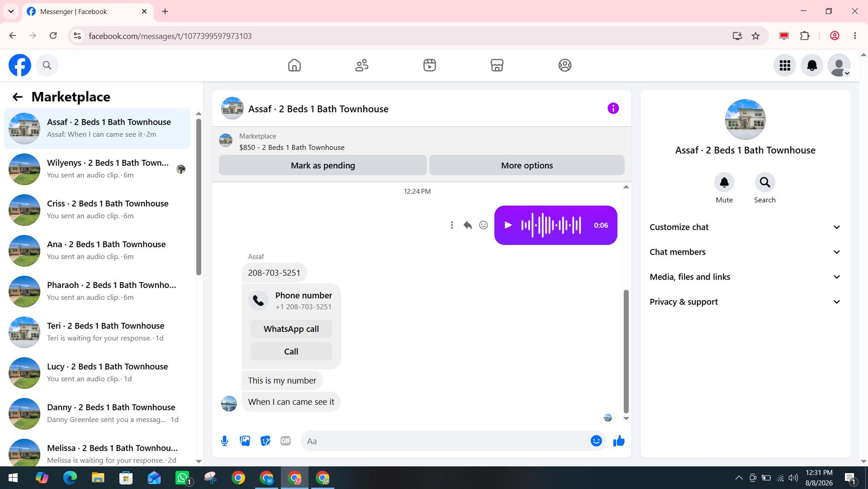
Task: Open WhatsApp from the taskbar
Action: point(183,478)
